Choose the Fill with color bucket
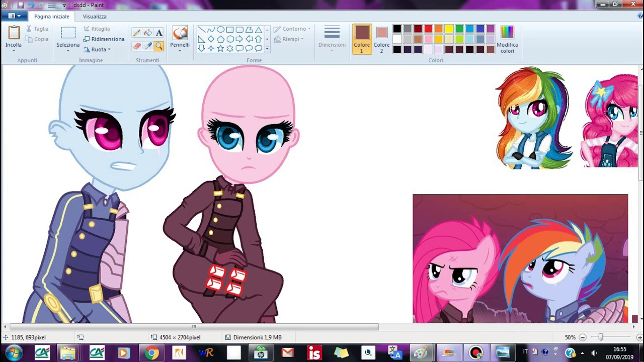The image size is (644, 362). click(x=148, y=33)
